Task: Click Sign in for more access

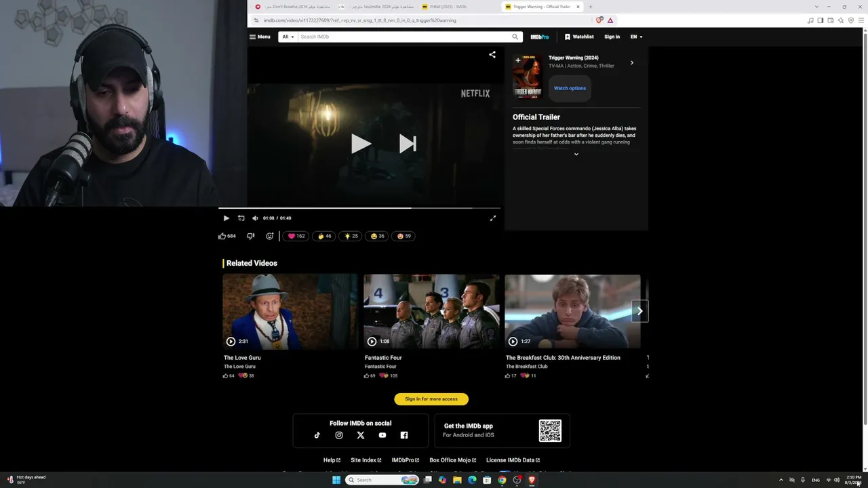Action: (431, 399)
